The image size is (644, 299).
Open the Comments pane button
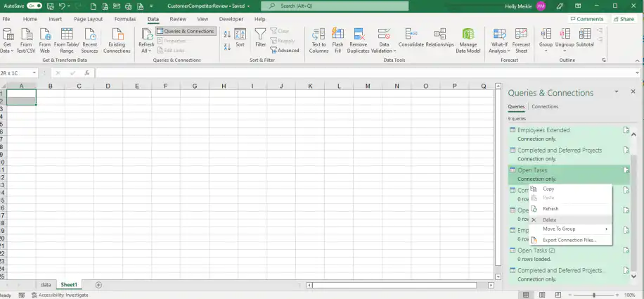[586, 19]
